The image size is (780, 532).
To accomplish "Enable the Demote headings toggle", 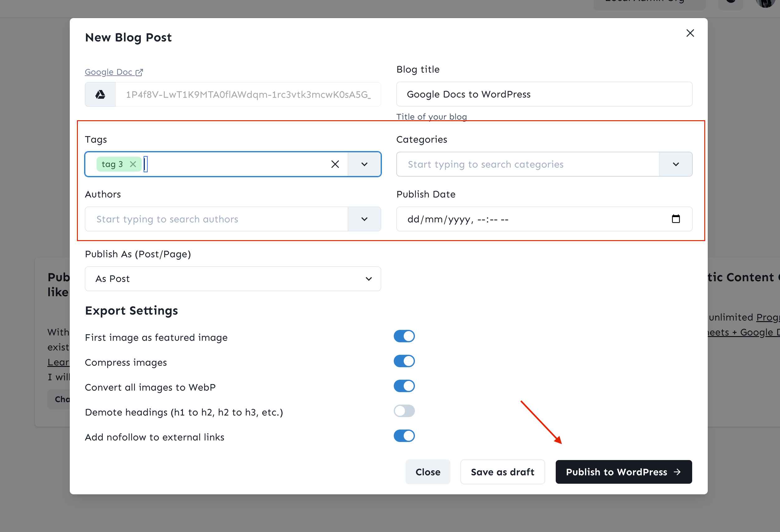I will coord(404,411).
